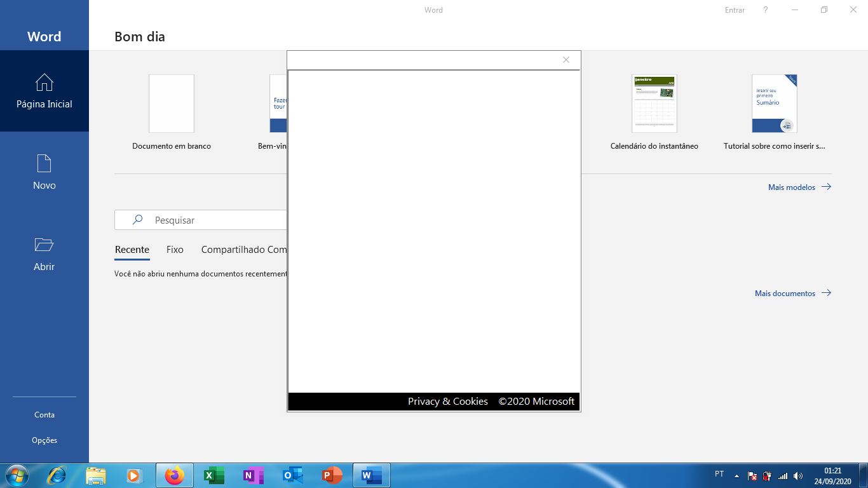Click the Bom dia greeting heading

pos(140,37)
